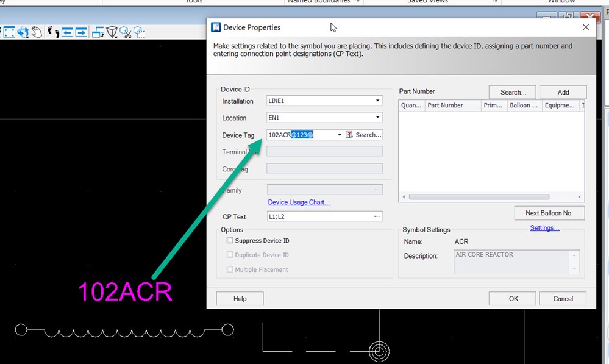Click the Part Number column header
This screenshot has width=609, height=364.
click(x=453, y=105)
